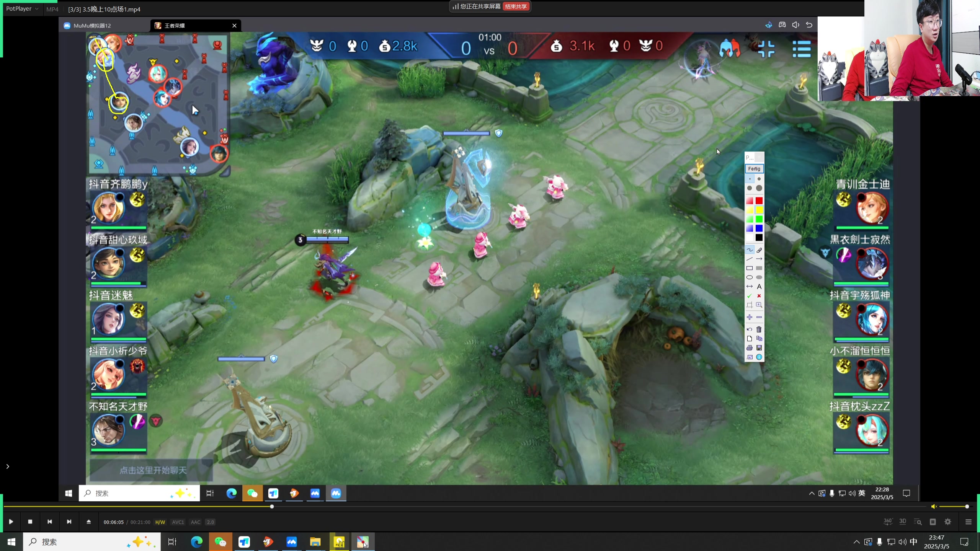Open PotPlayer hamburger playlist menu

click(x=969, y=522)
